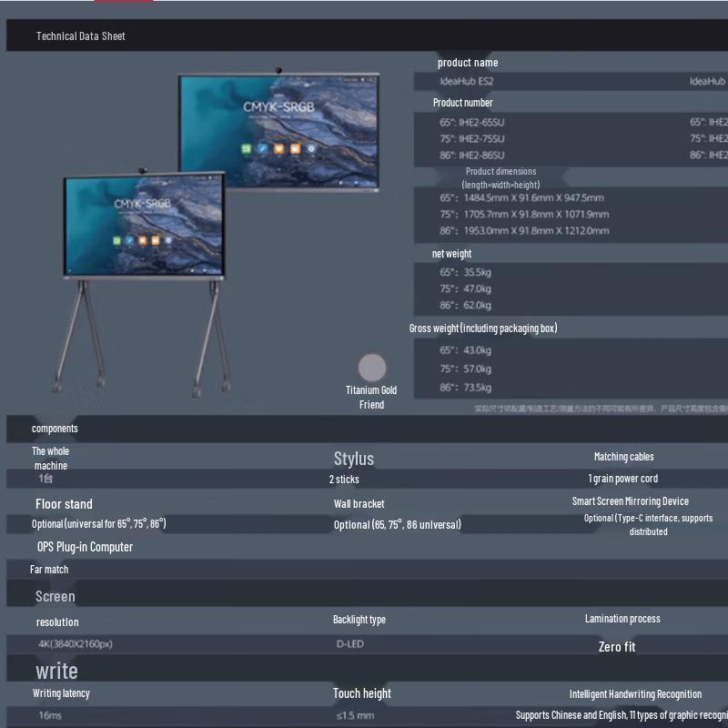Viewport: 728px width, 728px height.
Task: Click the gross weight 57.0kg value
Action: tap(477, 369)
